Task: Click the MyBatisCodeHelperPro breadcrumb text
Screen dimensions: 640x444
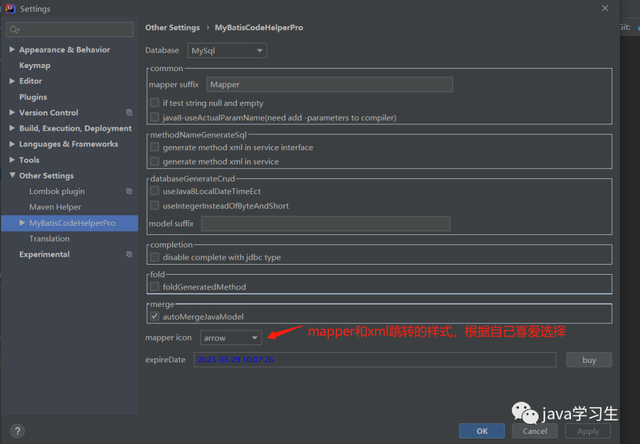Action: point(259,27)
